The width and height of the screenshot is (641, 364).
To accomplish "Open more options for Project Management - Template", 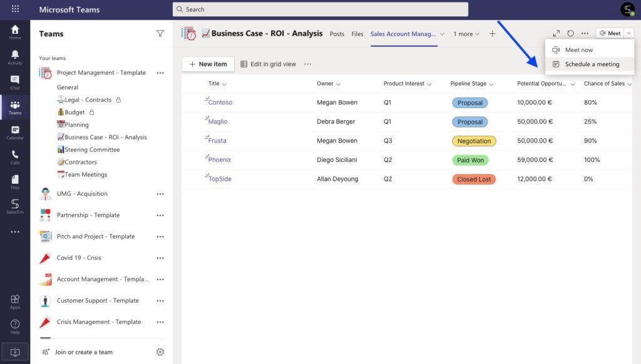I will pyautogui.click(x=160, y=73).
